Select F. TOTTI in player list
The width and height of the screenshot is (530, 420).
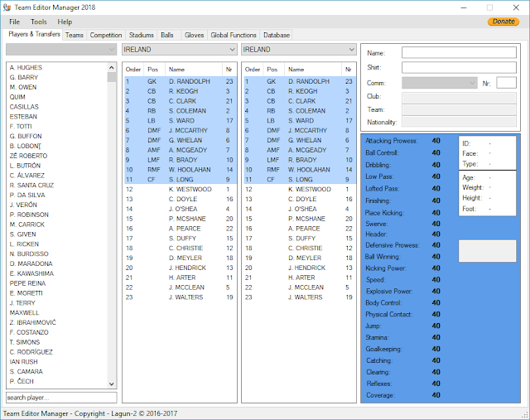[21, 127]
